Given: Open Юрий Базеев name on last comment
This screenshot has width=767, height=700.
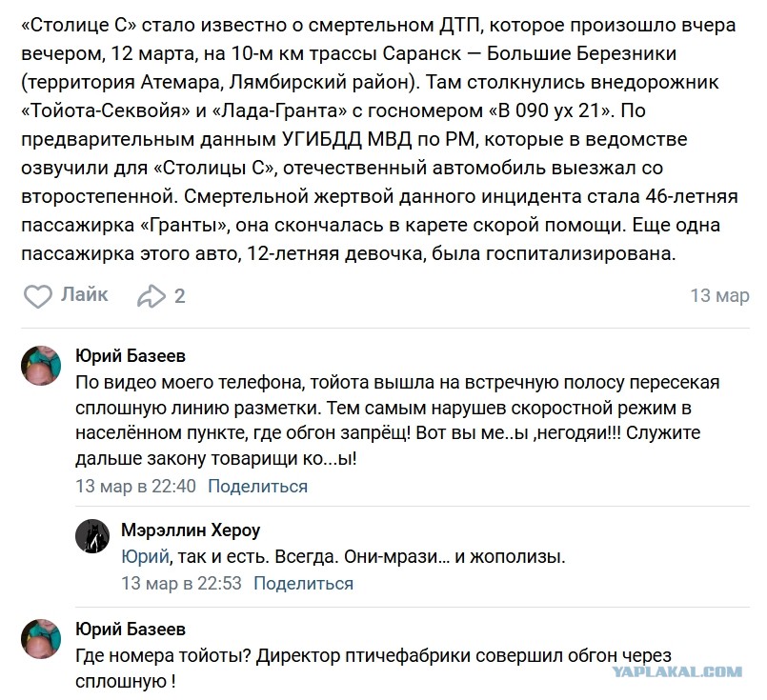Looking at the screenshot, I should [131, 630].
